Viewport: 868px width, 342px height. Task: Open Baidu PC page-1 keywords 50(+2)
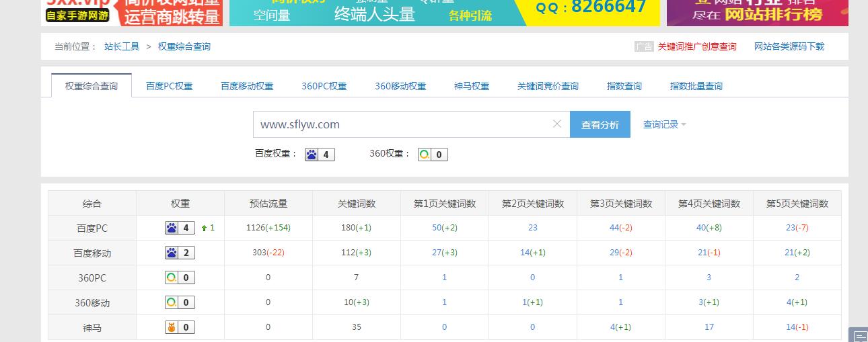click(445, 228)
